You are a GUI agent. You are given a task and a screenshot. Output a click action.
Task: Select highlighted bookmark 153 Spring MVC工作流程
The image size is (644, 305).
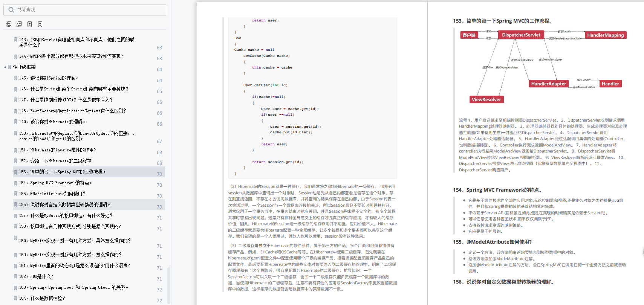[89, 172]
